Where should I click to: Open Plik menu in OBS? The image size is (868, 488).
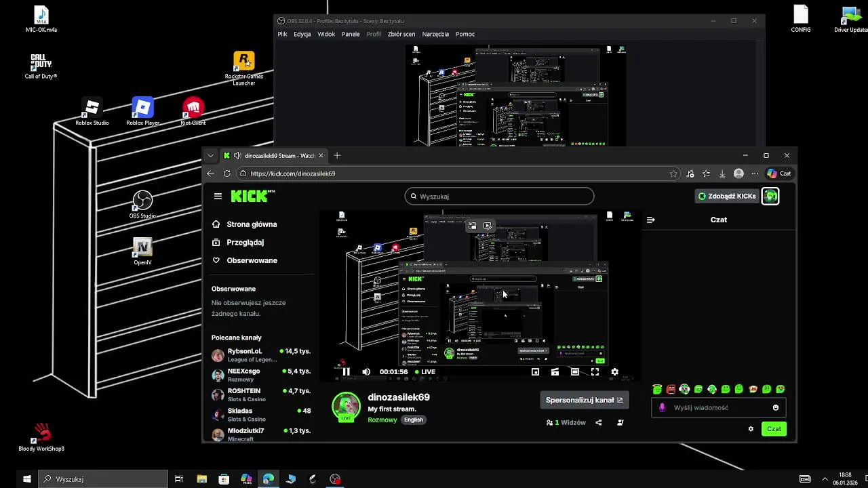click(283, 34)
